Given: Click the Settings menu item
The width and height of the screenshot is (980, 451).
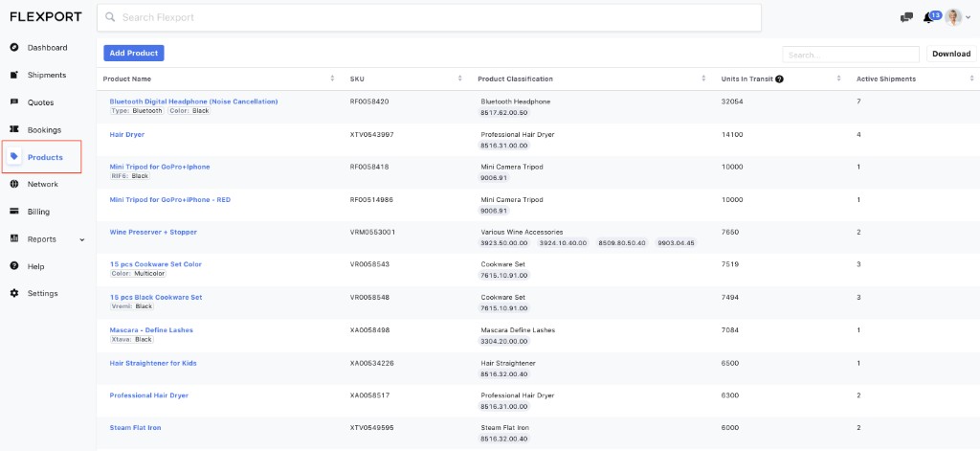Looking at the screenshot, I should (41, 293).
